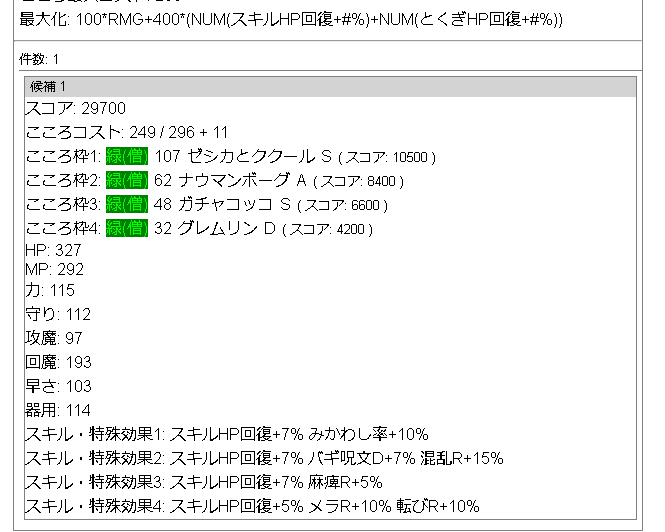
Task: Select the 候補 1 header bar
Action: pyautogui.click(x=330, y=87)
